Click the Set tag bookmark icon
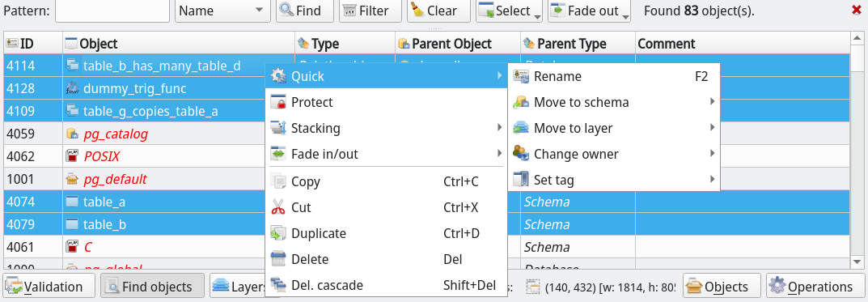The image size is (868, 302). [x=520, y=180]
